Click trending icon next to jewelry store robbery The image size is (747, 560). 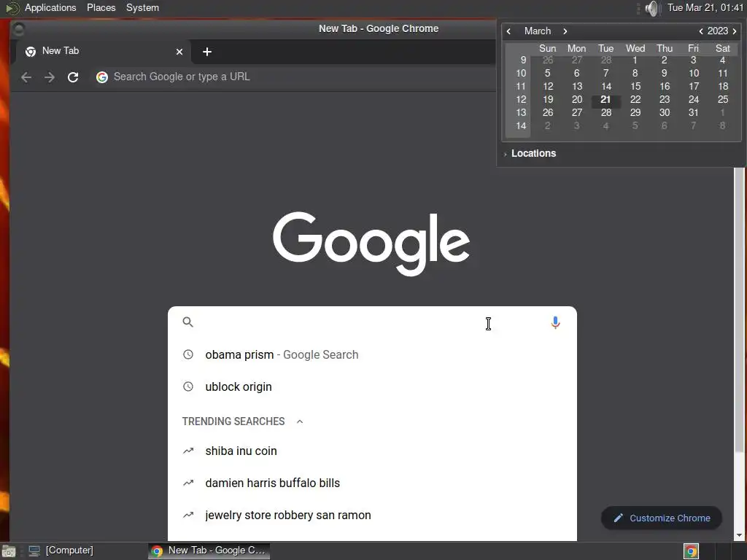click(x=188, y=515)
